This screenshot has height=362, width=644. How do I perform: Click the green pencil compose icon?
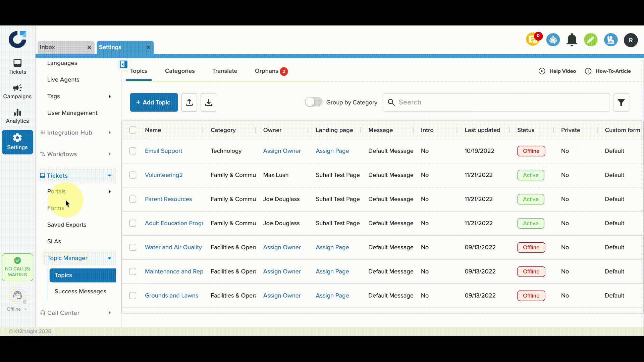(x=590, y=40)
